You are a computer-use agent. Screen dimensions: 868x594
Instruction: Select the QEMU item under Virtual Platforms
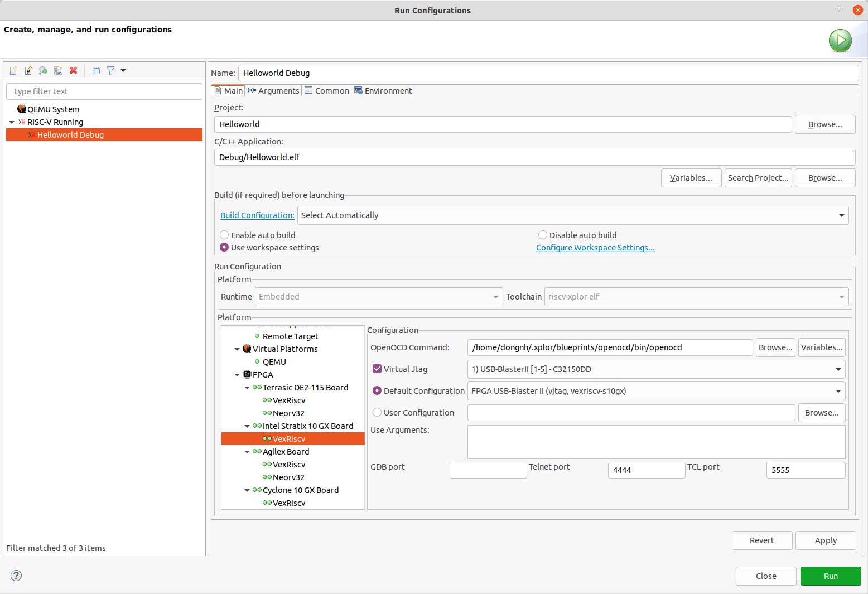[274, 361]
